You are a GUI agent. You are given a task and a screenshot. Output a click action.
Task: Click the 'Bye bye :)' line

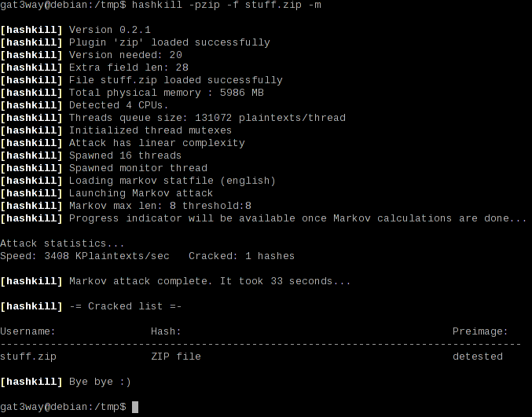coord(100,382)
